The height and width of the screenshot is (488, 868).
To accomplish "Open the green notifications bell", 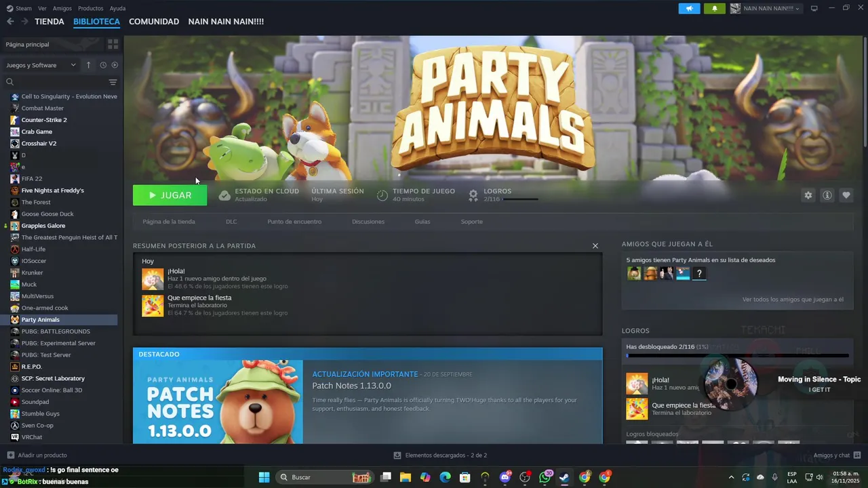I will tap(714, 8).
